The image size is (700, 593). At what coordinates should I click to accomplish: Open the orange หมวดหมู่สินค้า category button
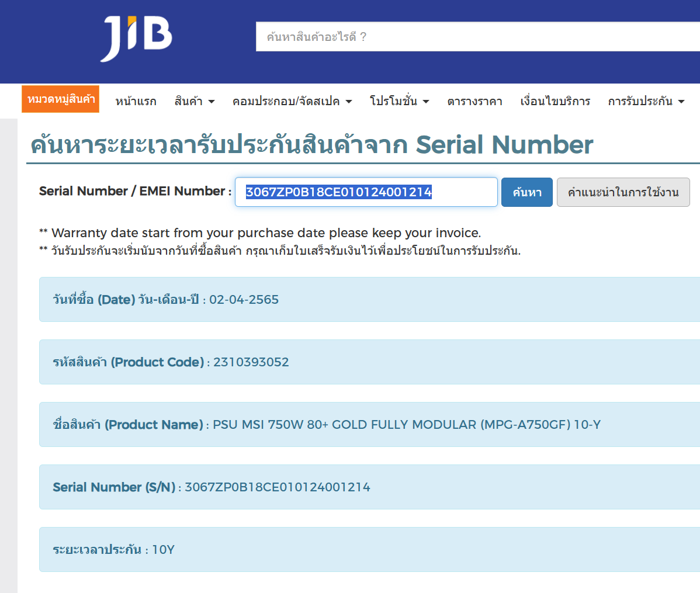click(x=61, y=99)
